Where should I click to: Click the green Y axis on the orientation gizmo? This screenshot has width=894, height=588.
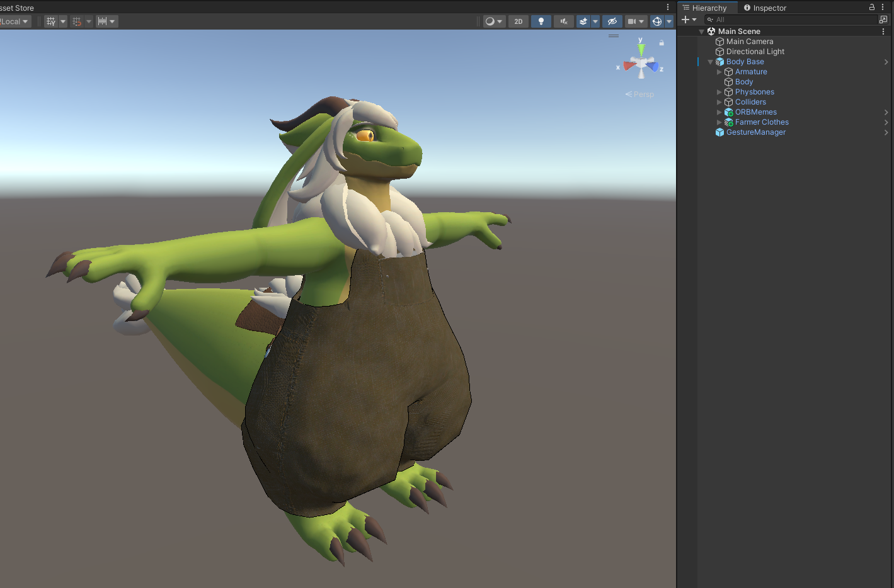641,48
